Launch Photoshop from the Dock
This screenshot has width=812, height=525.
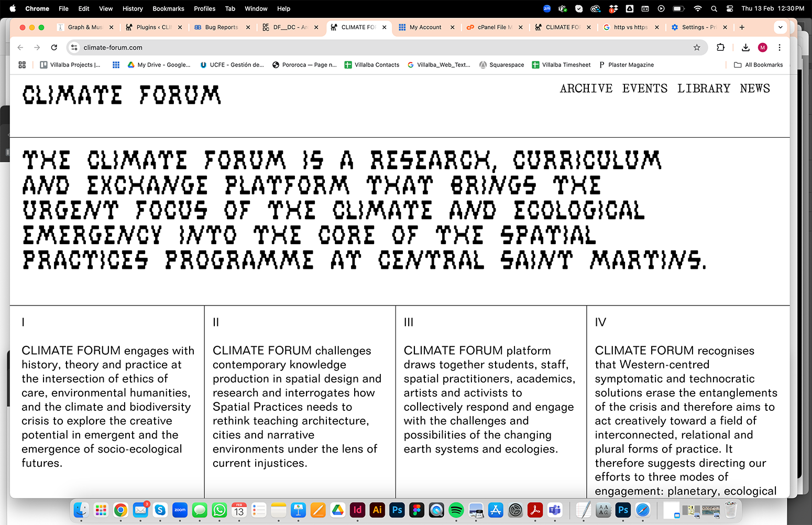tap(397, 510)
